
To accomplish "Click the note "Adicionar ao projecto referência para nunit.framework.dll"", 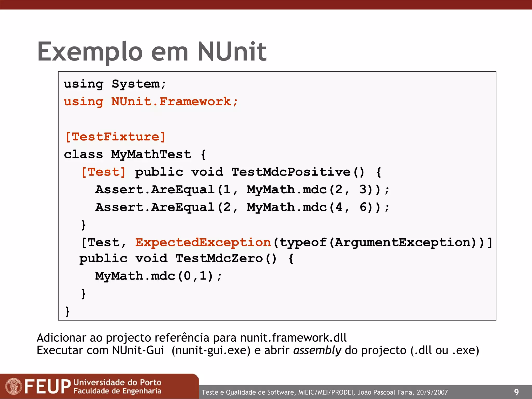I will click(192, 338).
